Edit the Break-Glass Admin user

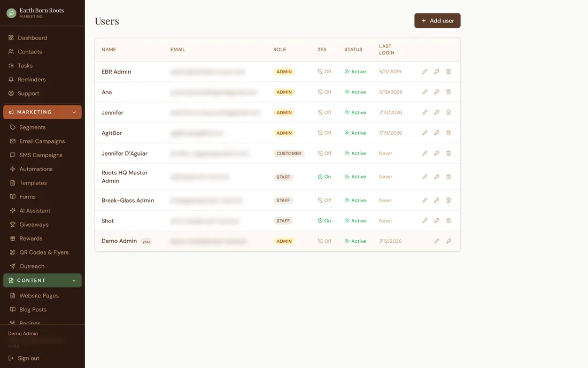[424, 201]
